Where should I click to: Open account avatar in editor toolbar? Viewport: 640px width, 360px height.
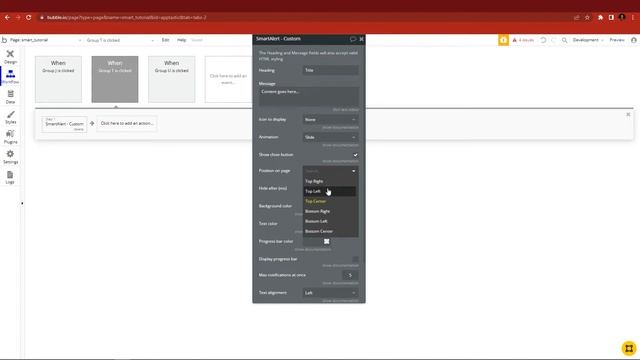tap(634, 40)
